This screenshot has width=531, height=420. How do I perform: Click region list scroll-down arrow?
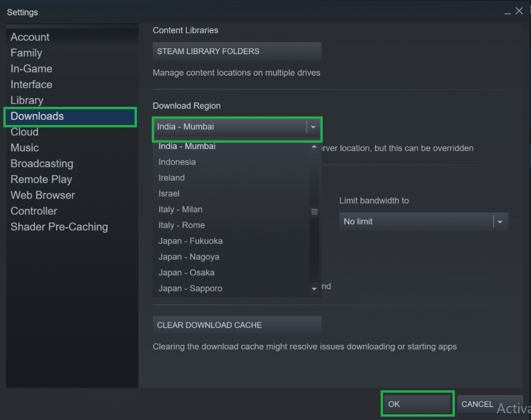tap(314, 289)
